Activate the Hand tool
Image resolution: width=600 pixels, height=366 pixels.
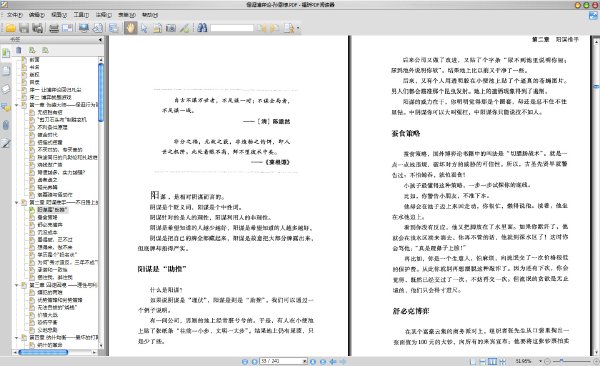(x=130, y=28)
